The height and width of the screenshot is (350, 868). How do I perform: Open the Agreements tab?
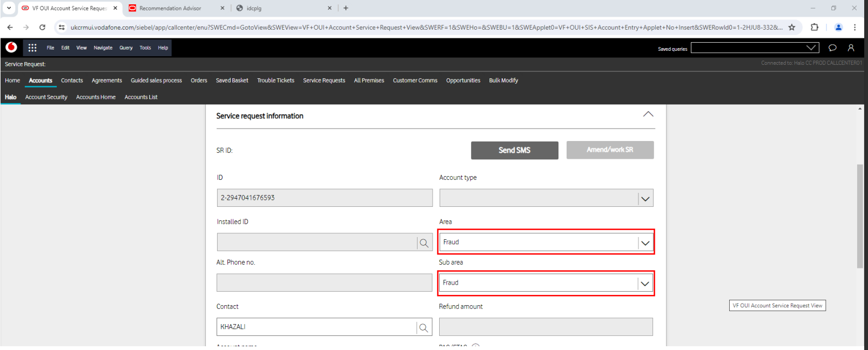(107, 80)
